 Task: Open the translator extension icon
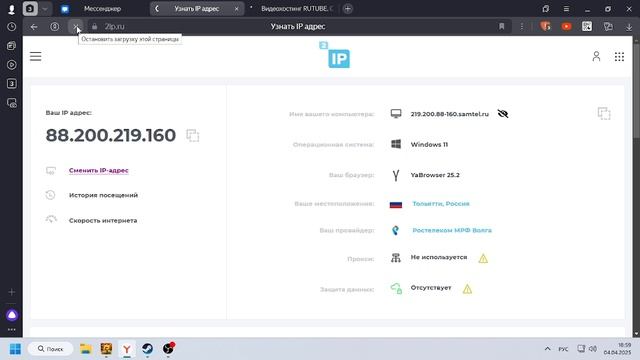click(608, 27)
